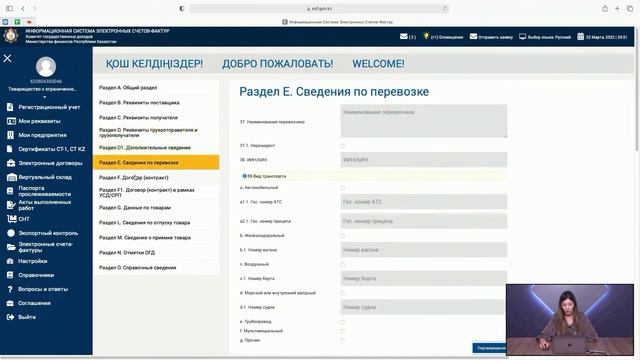640x360 pixels.
Task: Open Виртуальный склад in the sidebar
Action: [x=45, y=177]
